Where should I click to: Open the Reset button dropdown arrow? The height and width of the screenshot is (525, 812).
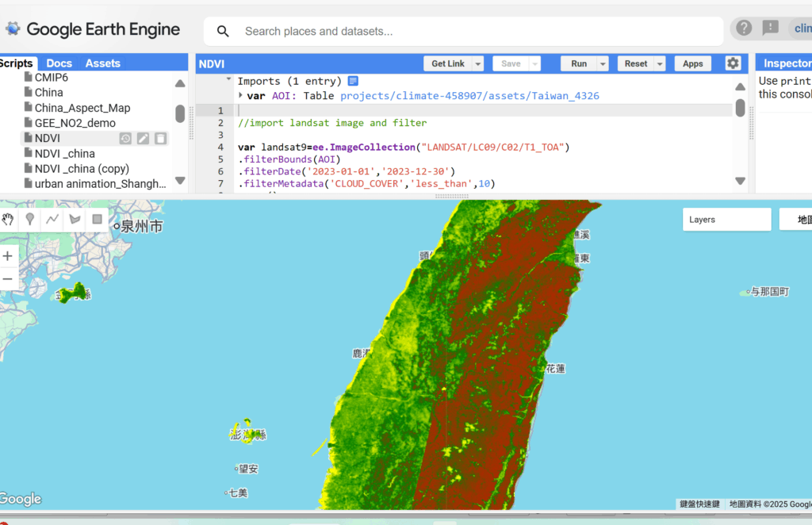pos(661,64)
